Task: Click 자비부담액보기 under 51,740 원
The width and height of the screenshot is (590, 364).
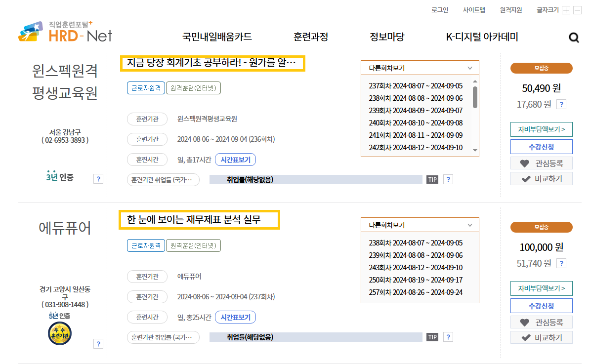Action: coord(541,288)
